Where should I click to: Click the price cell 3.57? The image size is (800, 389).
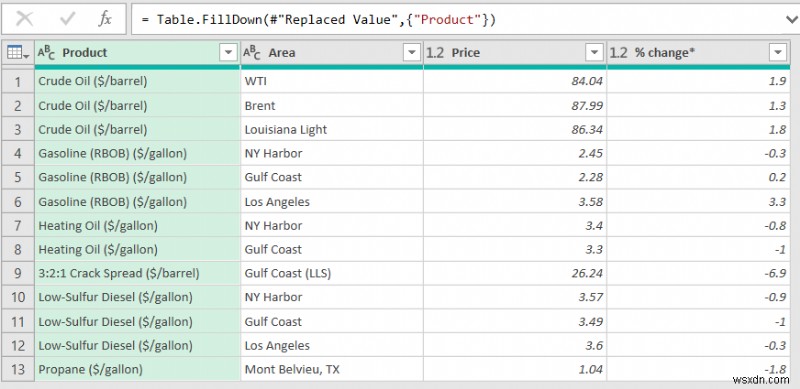(x=515, y=297)
